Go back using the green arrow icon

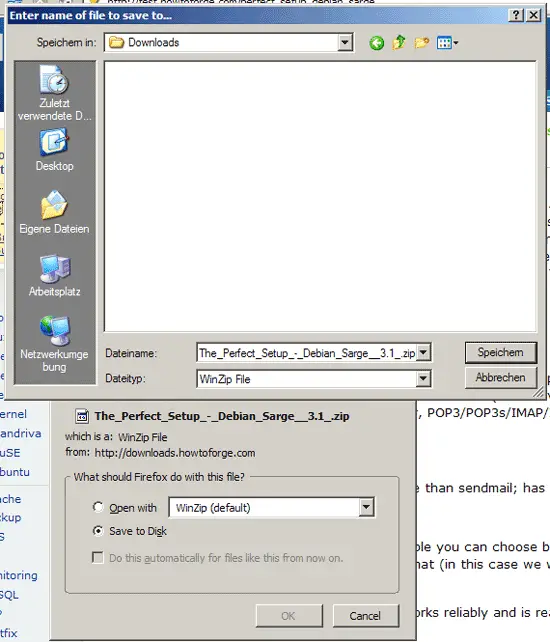376,43
